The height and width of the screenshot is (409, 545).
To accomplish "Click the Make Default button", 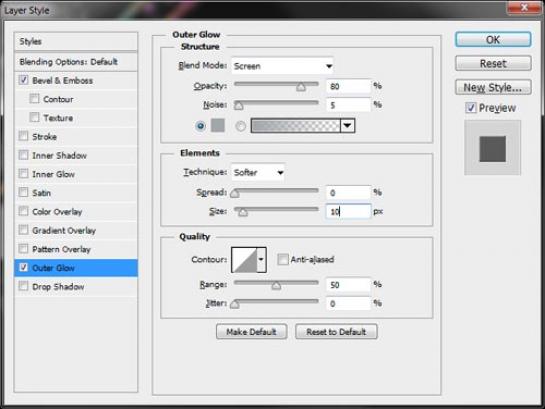I will 251,332.
